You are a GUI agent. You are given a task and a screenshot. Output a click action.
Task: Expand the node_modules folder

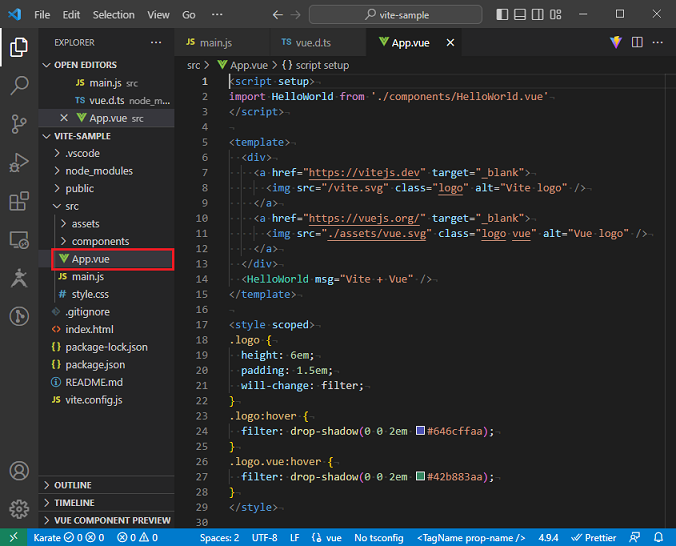[x=57, y=171]
